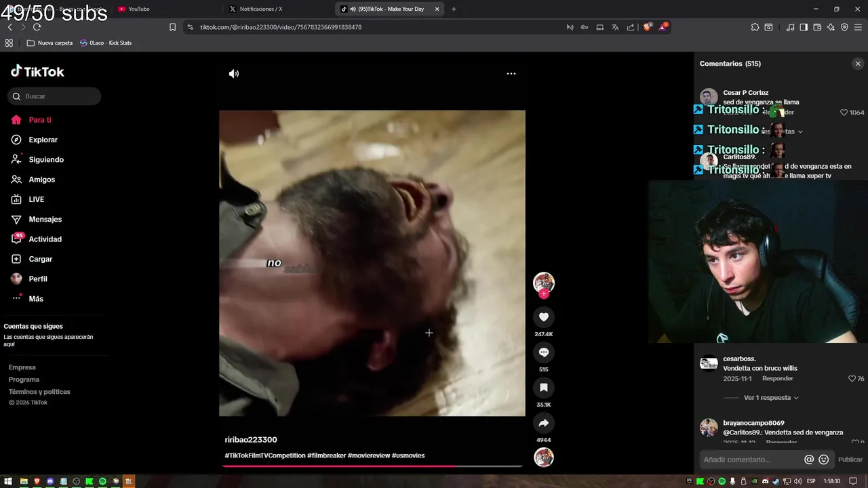Screen dimensions: 868x488
Task: Open the Nueva carpeta bookmarks folder
Action: pyautogui.click(x=50, y=43)
